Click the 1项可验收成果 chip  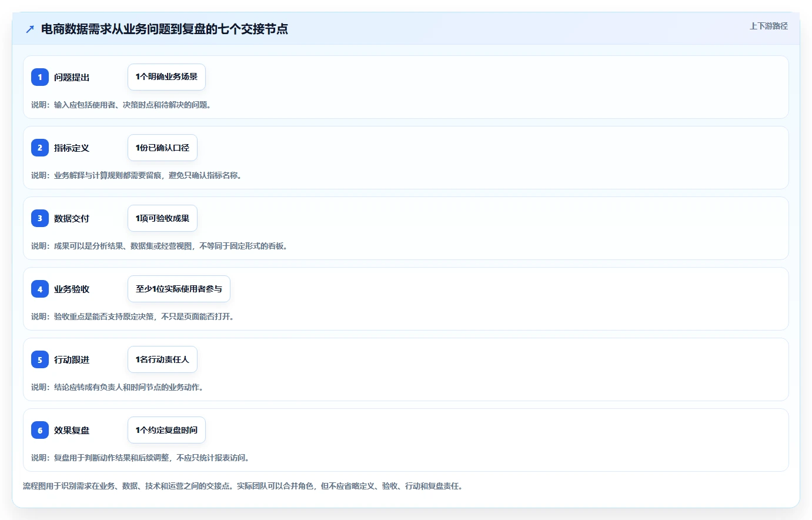tap(162, 218)
